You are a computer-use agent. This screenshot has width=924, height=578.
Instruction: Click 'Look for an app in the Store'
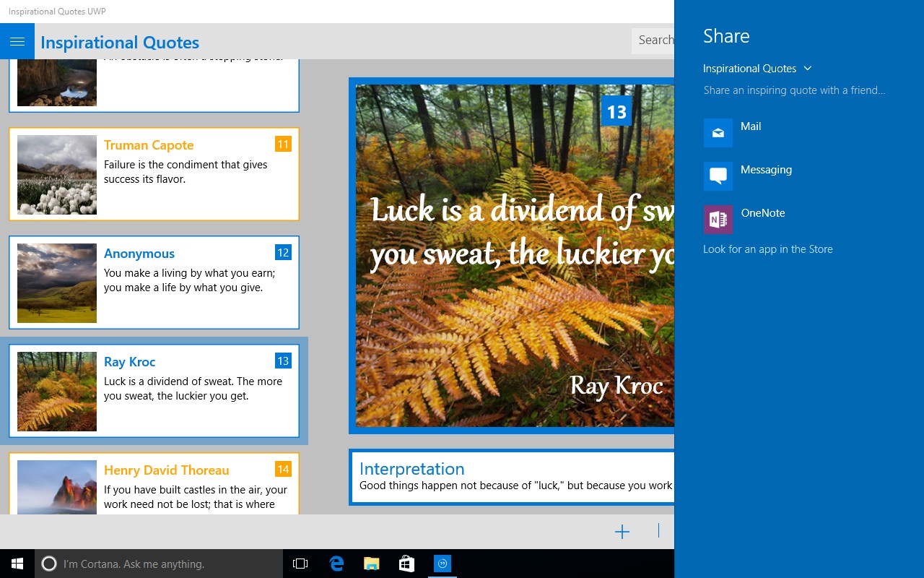767,249
